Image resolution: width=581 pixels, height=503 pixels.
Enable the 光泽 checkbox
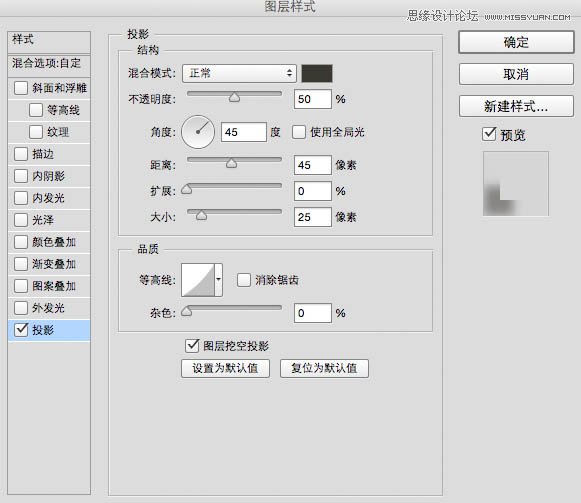[21, 220]
